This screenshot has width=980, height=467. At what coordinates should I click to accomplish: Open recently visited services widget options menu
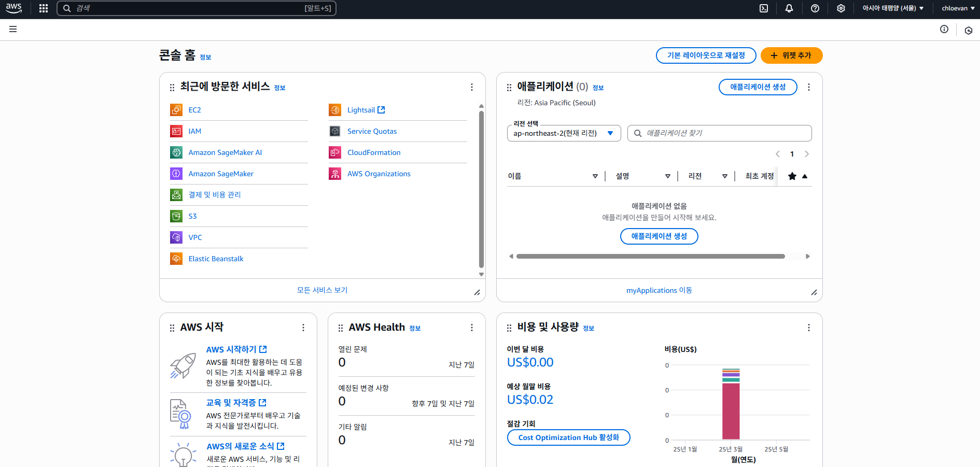pos(472,87)
